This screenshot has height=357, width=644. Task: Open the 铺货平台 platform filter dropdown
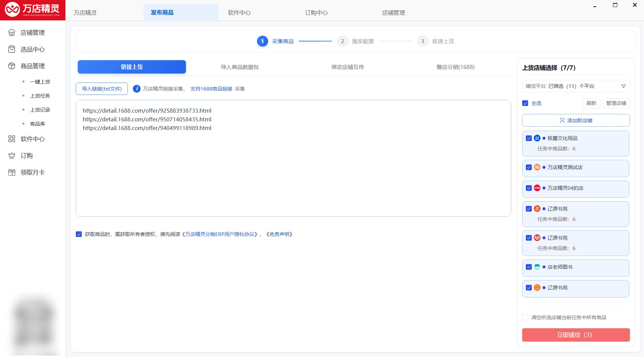[x=576, y=86]
